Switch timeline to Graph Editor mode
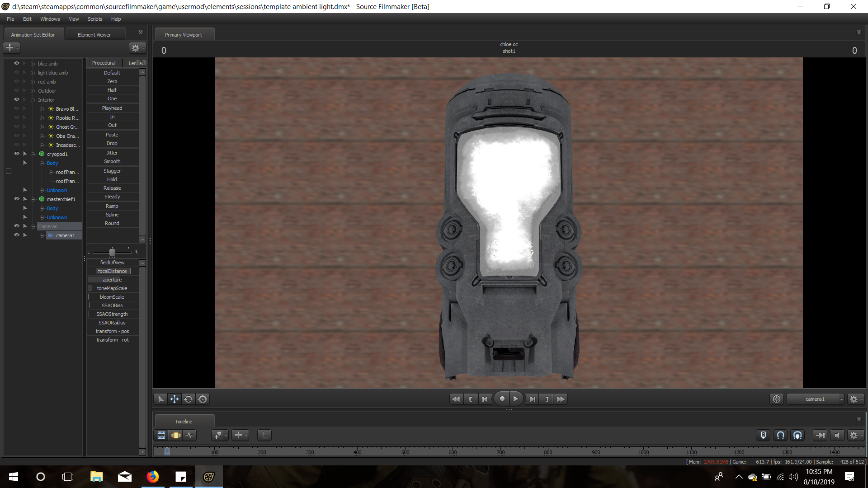Viewport: 868px width, 488px height. pyautogui.click(x=190, y=435)
